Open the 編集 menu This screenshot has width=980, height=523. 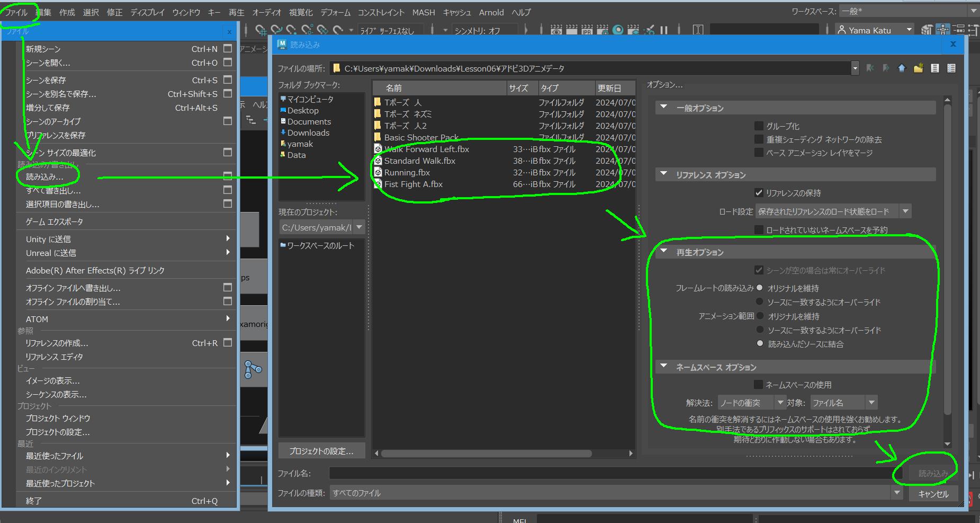click(x=43, y=12)
